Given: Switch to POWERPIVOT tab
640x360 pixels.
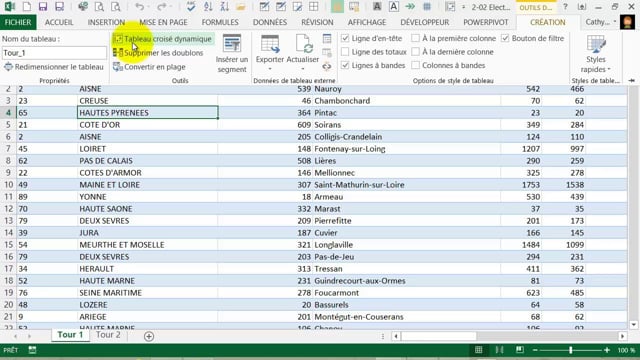Looking at the screenshot, I should [x=486, y=22].
